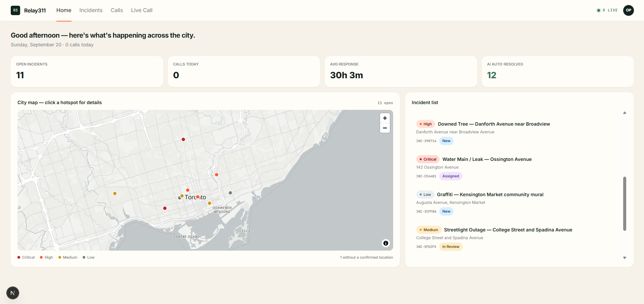The height and width of the screenshot is (304, 644).
Task: Click the '11 open' map counter
Action: 385,103
